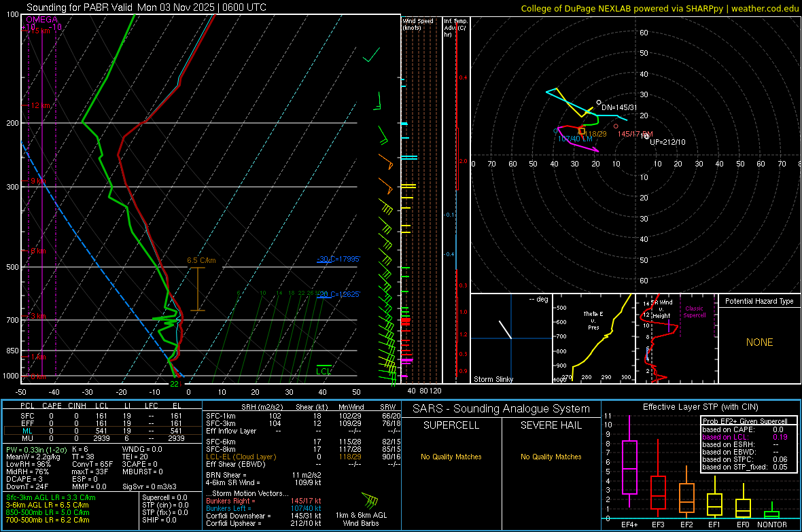Click the WNDG = 0.0 value
This screenshot has width=802, height=532.
[142, 450]
